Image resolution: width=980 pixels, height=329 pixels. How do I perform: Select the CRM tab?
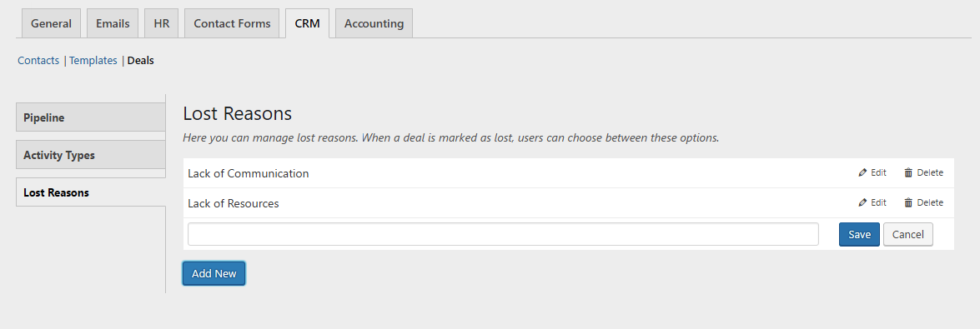[x=307, y=23]
